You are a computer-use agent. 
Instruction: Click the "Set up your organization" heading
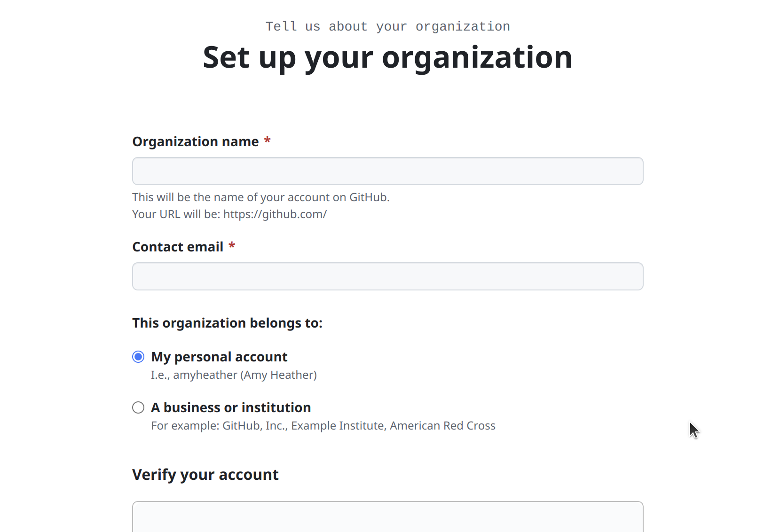point(387,57)
